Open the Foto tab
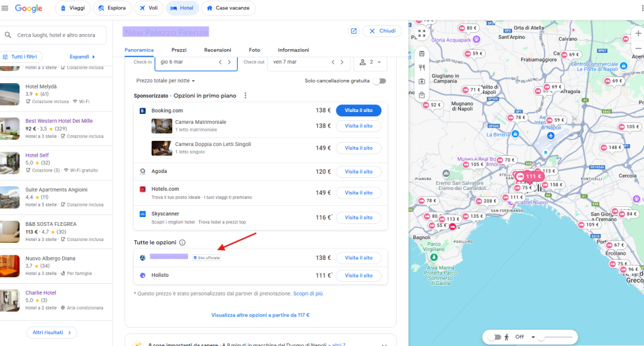This screenshot has width=644, height=346. (x=254, y=50)
